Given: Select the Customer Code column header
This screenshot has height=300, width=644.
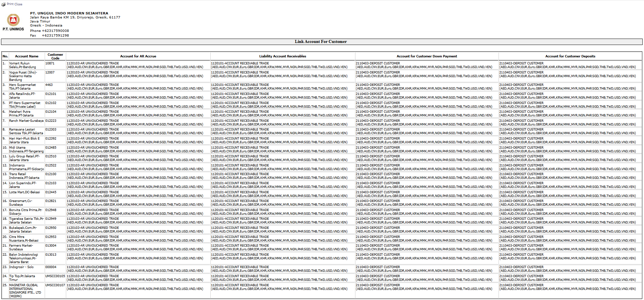Looking at the screenshot, I should point(55,56).
